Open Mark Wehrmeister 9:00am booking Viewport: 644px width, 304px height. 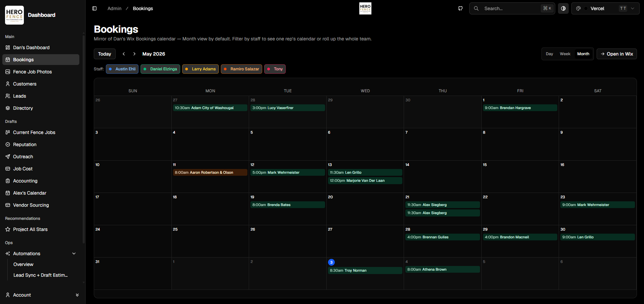click(598, 205)
